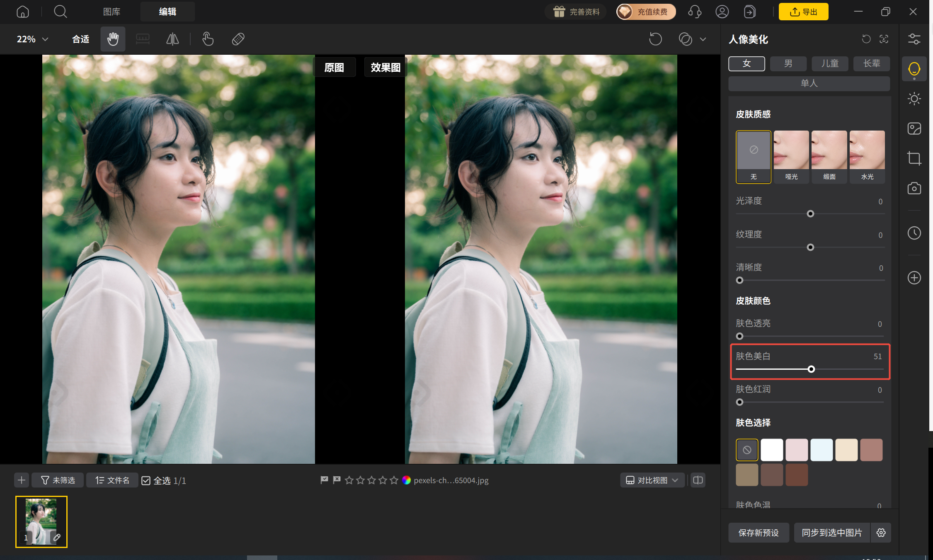The height and width of the screenshot is (560, 933).
Task: Select the 女 gender option
Action: click(x=746, y=63)
